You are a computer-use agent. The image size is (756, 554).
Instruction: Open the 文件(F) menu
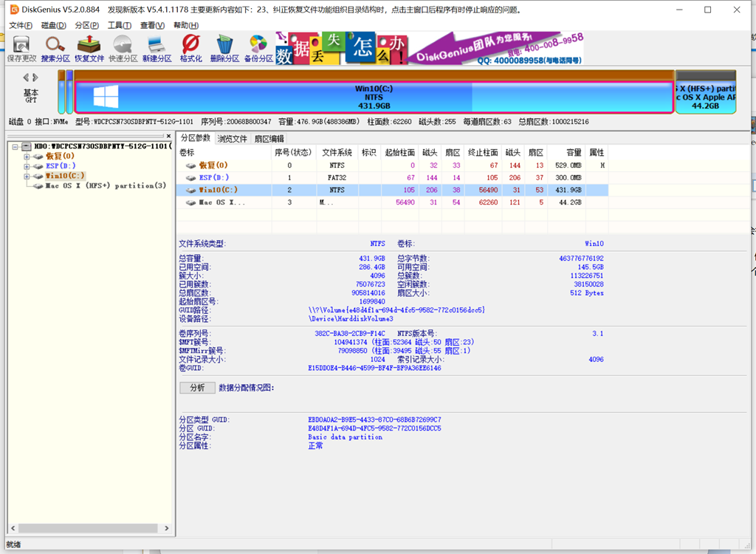pos(21,25)
